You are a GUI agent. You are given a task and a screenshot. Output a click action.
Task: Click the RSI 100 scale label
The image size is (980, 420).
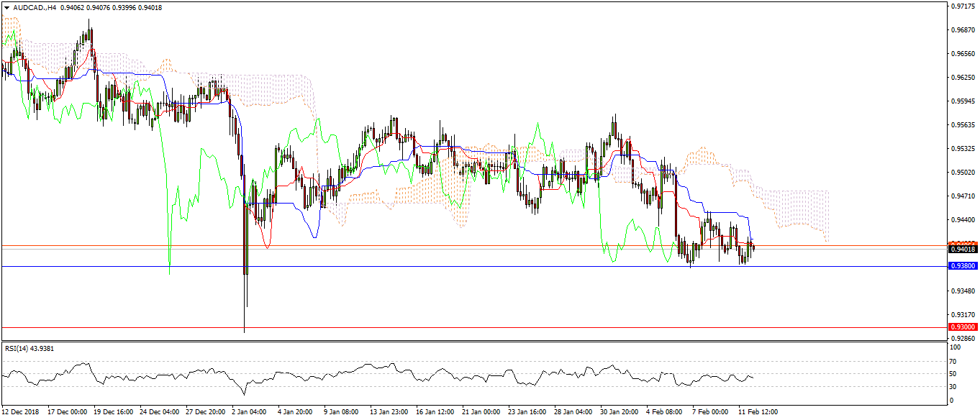[956, 348]
